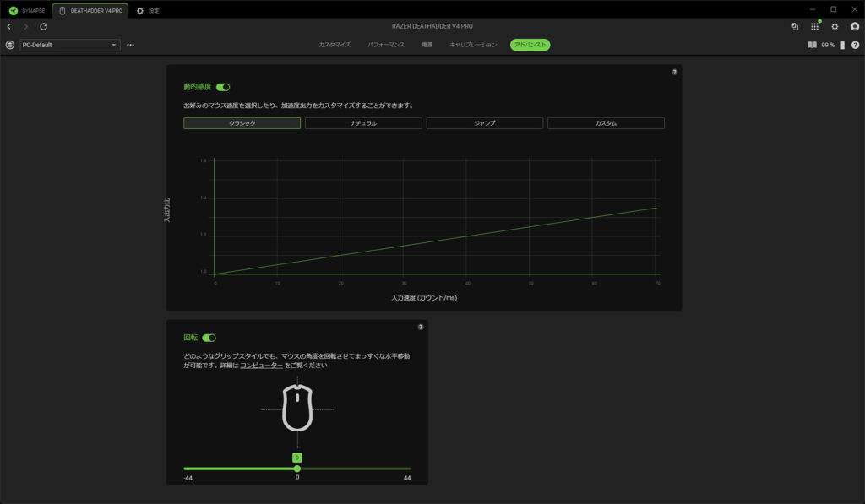Open the three-dot profile options menu
865x504 pixels.
click(130, 45)
